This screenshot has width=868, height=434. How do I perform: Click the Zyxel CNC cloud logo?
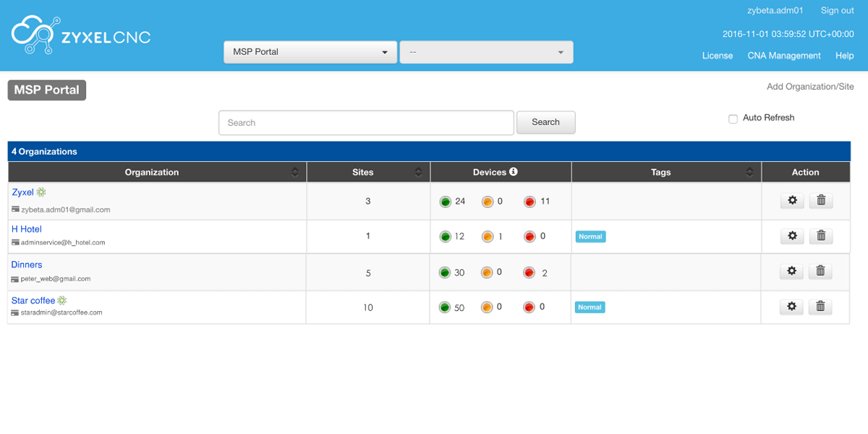point(80,35)
